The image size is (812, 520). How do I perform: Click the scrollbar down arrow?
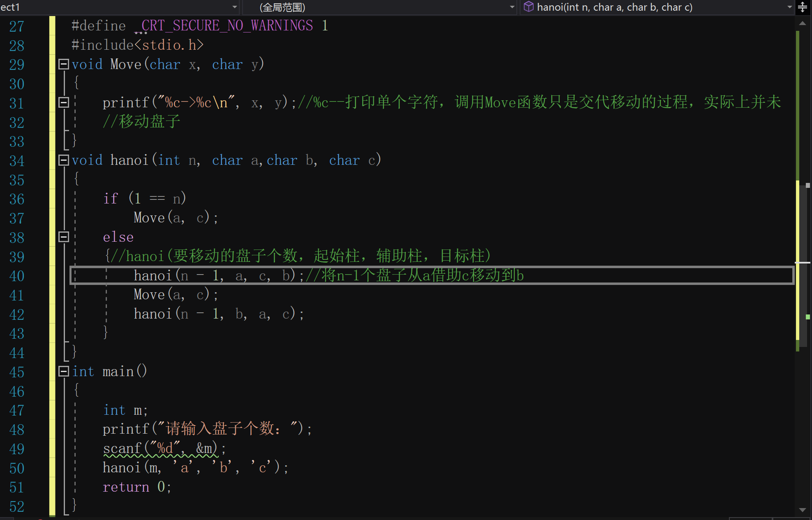(x=802, y=510)
